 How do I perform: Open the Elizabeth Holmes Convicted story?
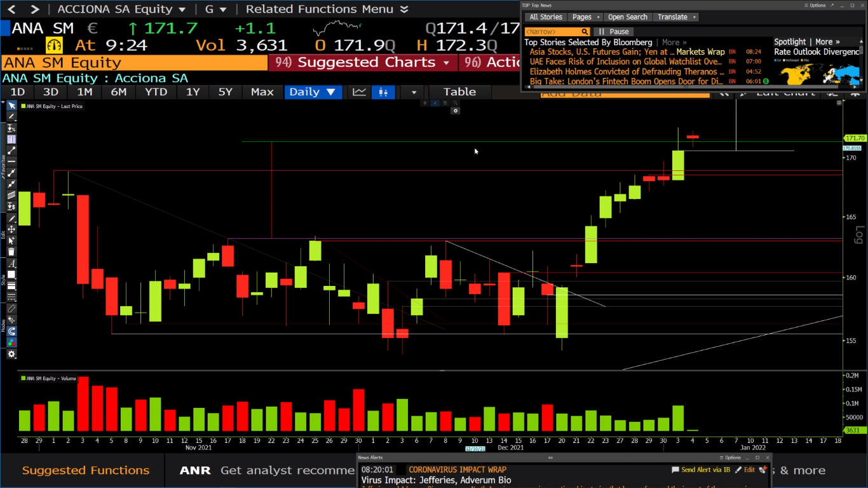pyautogui.click(x=627, y=72)
